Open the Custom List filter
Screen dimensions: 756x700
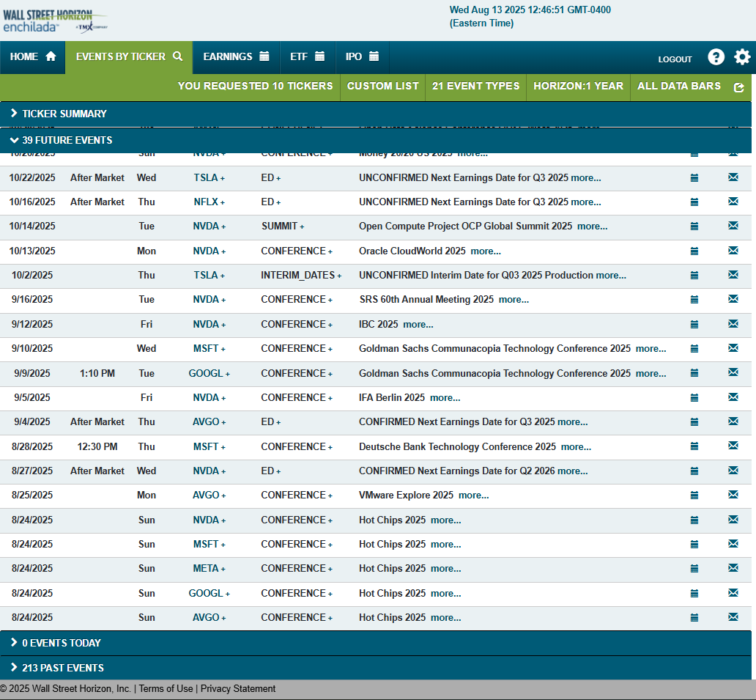383,86
